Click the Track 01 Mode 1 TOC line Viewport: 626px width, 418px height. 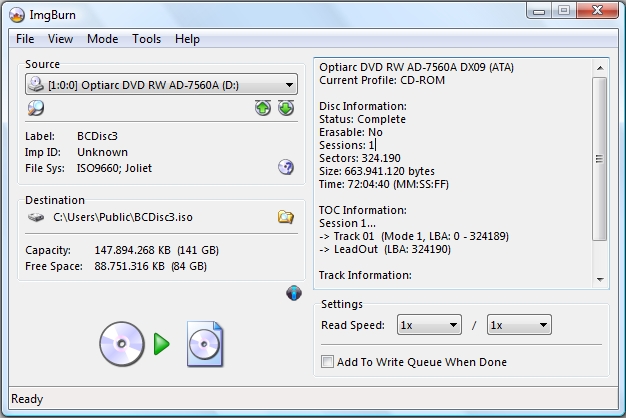(x=414, y=236)
